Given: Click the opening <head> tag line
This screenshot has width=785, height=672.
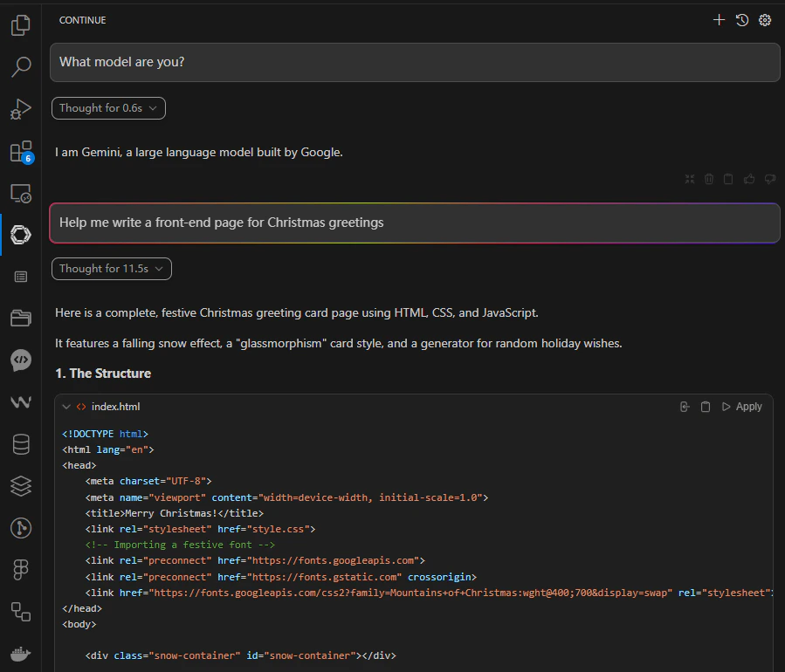Looking at the screenshot, I should coord(79,465).
